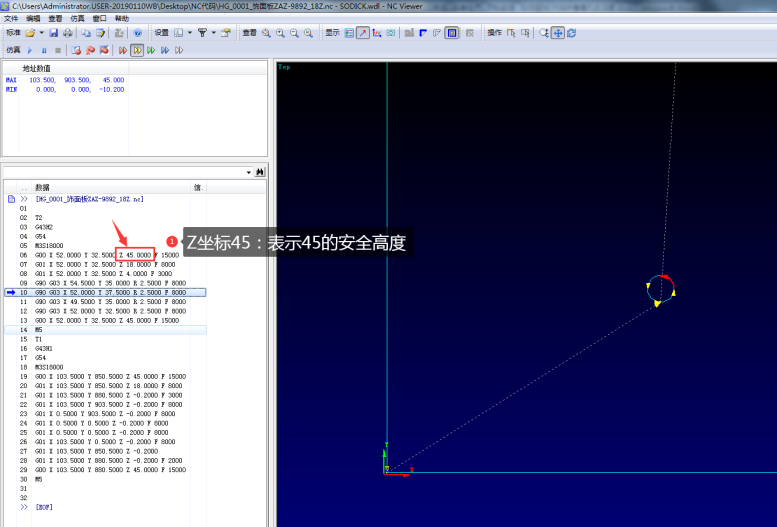Toggle the highlighted Top view square icon
This screenshot has width=777, height=527.
pyautogui.click(x=451, y=33)
